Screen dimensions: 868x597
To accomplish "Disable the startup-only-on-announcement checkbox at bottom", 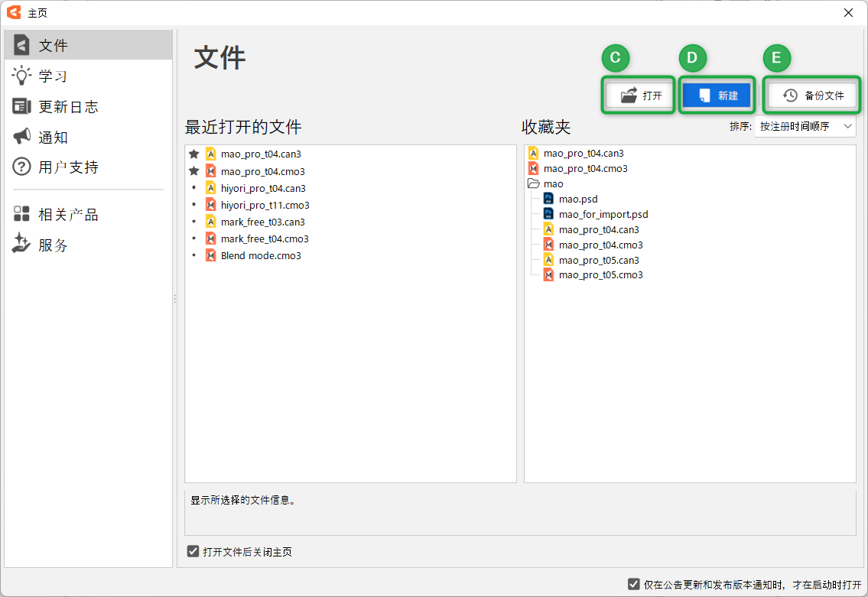I will [633, 584].
